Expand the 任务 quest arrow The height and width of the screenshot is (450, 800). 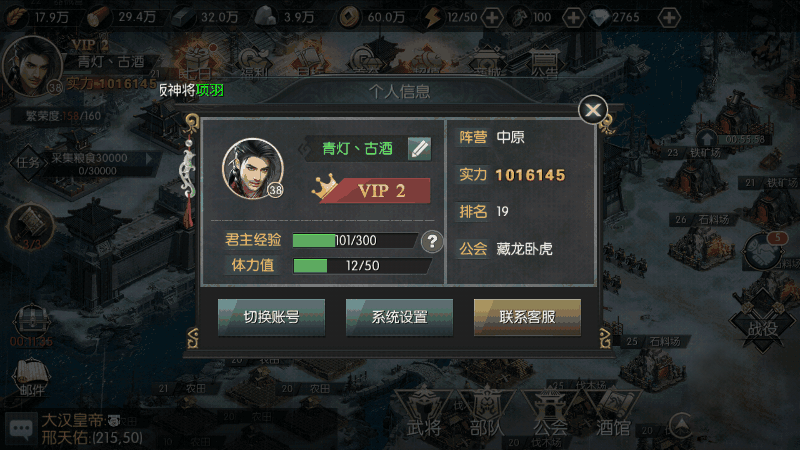[x=149, y=159]
